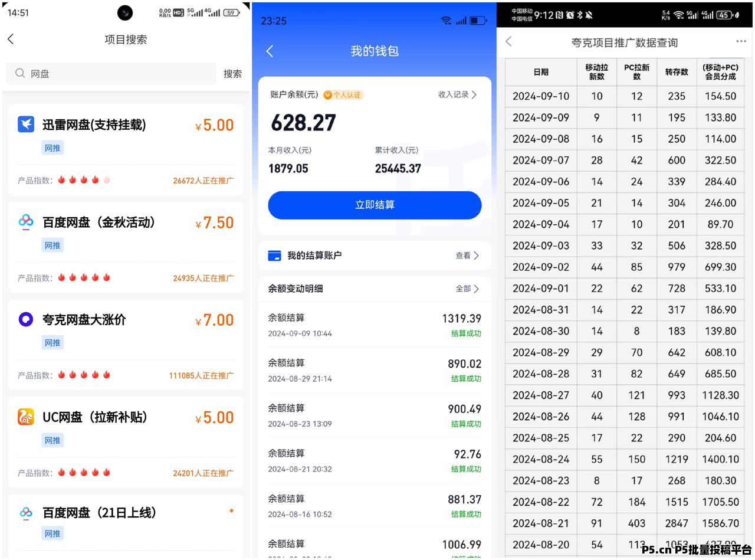This screenshot has width=755, height=560.
Task: Click 网推 tag under 夸克网盘大涨价
Action: [52, 343]
